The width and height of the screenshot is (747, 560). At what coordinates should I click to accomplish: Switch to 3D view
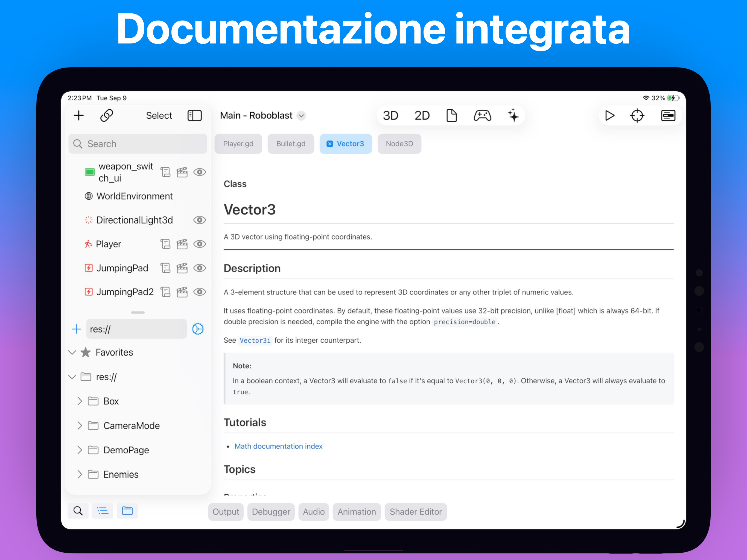[390, 115]
